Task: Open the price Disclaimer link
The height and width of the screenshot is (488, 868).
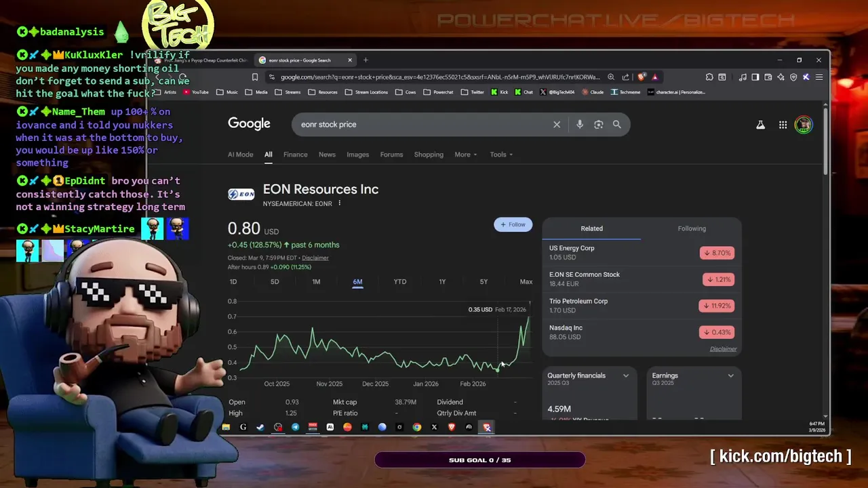Action: pyautogui.click(x=315, y=258)
